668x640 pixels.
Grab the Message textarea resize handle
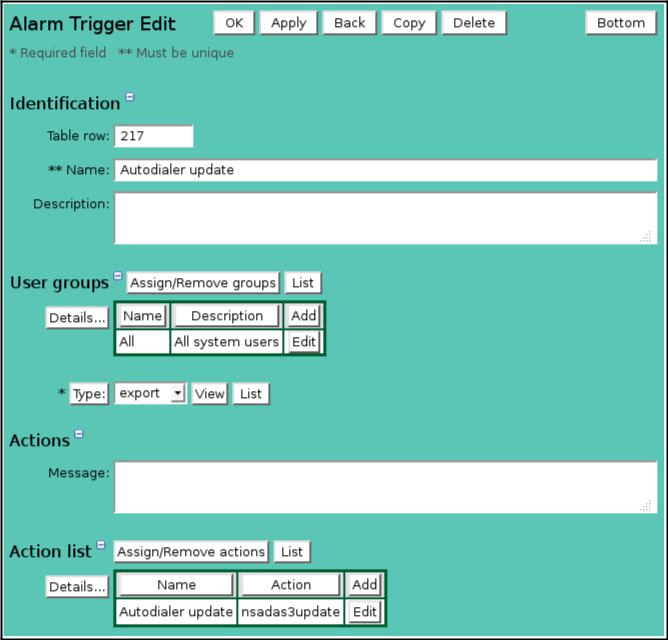coord(646,506)
